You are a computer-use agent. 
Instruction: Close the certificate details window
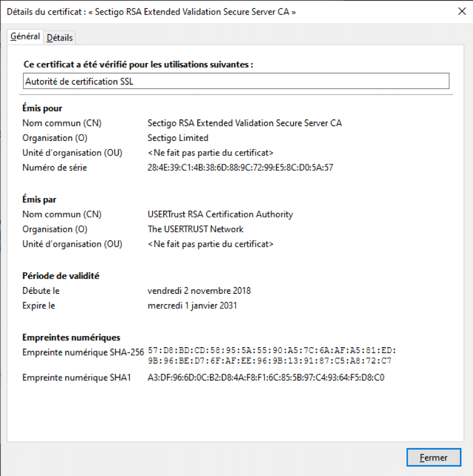pyautogui.click(x=462, y=12)
